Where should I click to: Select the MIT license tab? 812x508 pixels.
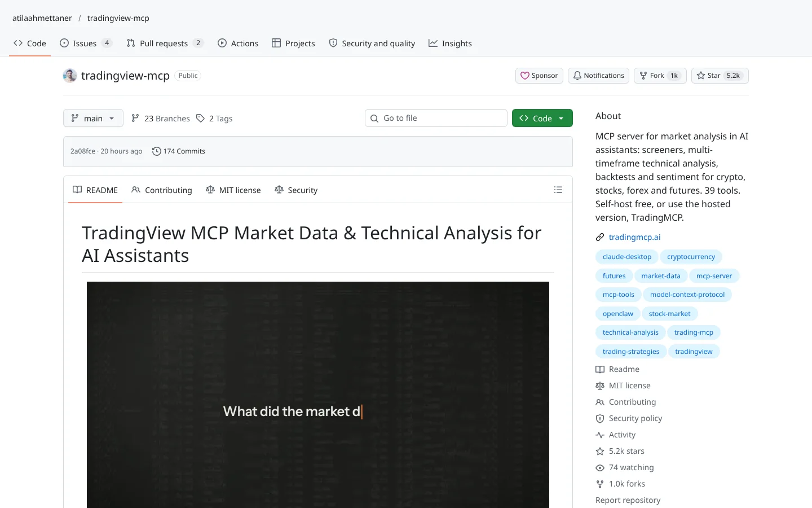[x=233, y=190]
